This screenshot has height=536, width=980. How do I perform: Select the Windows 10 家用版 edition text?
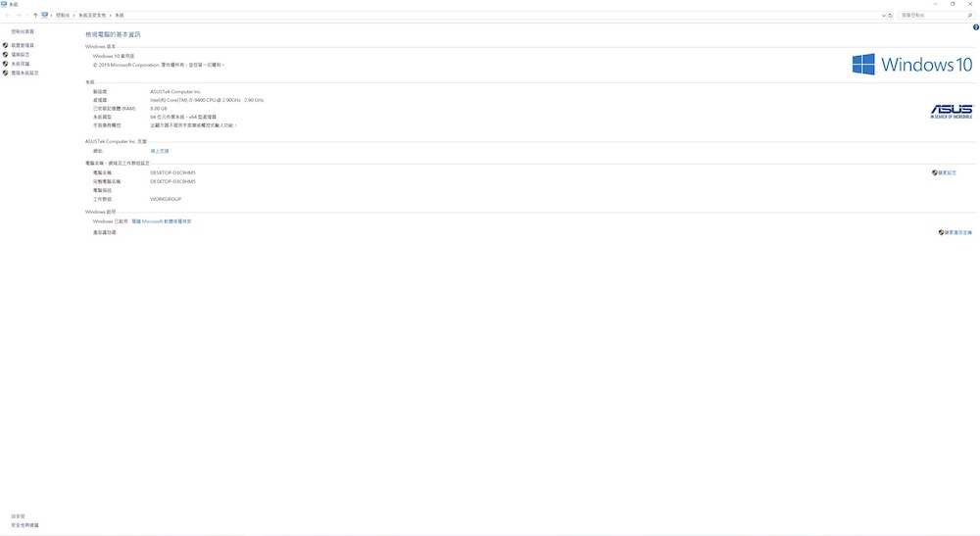click(x=114, y=56)
